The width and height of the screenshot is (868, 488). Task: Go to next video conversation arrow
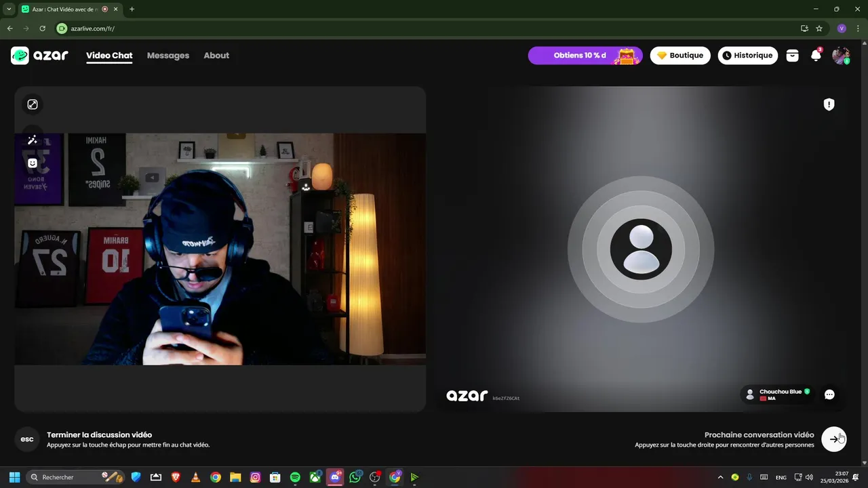pos(834,439)
